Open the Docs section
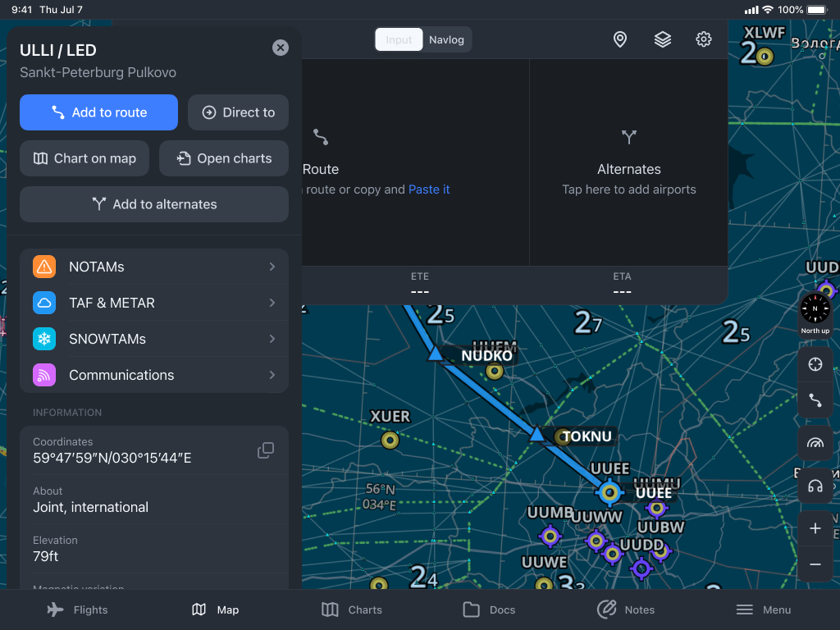 click(490, 609)
